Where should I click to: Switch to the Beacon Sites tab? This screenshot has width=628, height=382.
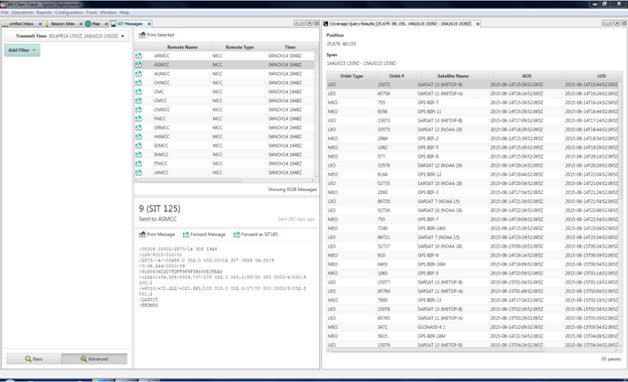(x=62, y=24)
